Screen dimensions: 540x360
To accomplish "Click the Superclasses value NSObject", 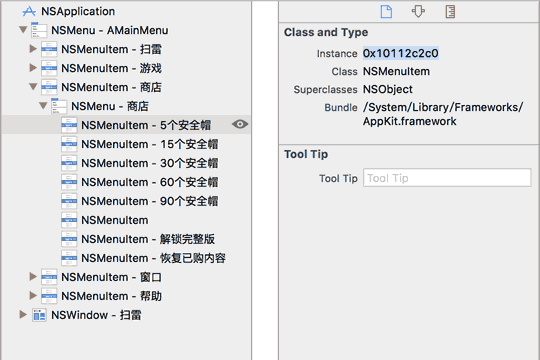I will pos(388,89).
